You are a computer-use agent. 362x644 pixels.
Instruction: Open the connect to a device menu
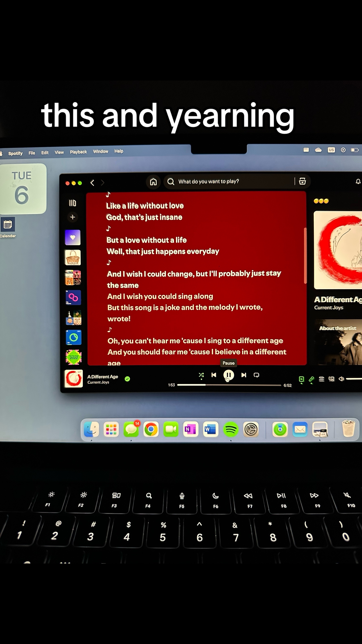point(331,379)
